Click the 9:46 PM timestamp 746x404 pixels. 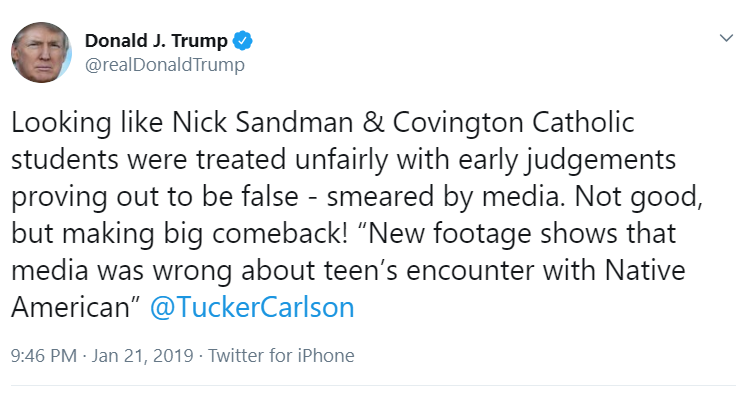(x=44, y=356)
